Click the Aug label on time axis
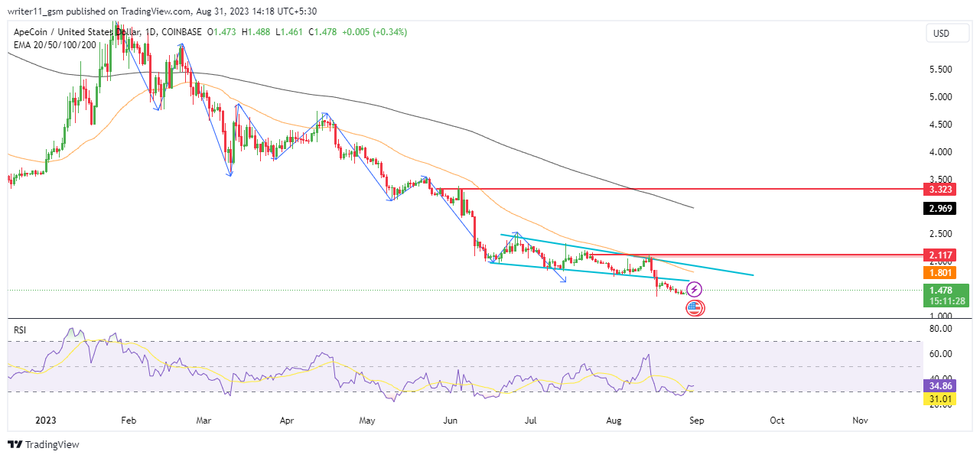Viewport: 980px width, 458px height. point(614,421)
